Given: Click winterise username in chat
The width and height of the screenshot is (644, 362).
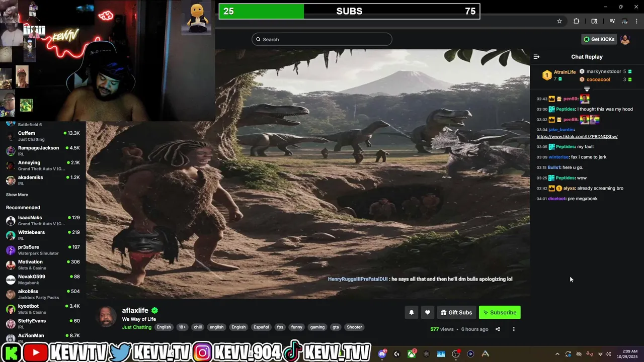Looking at the screenshot, I should click(x=558, y=157).
